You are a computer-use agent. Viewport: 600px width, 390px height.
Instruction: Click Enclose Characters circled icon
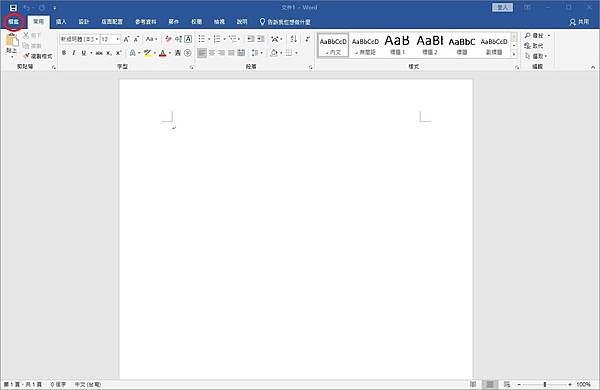click(188, 53)
